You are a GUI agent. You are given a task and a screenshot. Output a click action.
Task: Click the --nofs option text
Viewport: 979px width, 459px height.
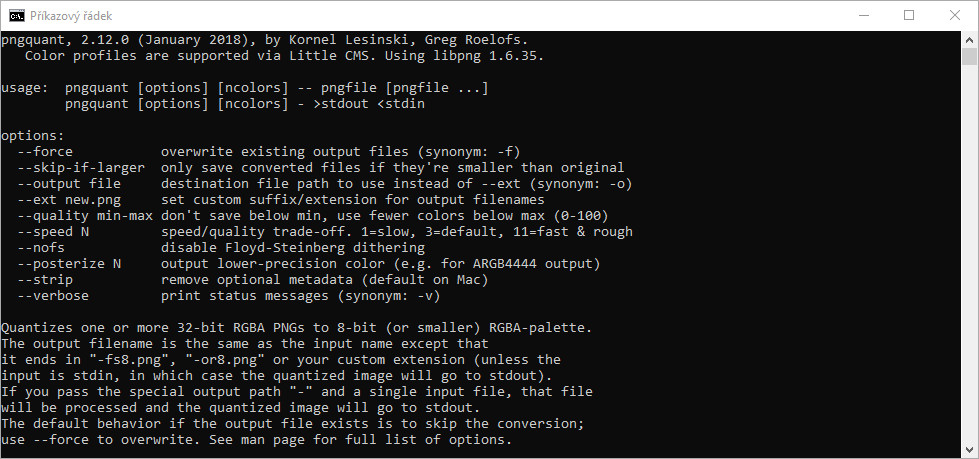click(x=41, y=248)
